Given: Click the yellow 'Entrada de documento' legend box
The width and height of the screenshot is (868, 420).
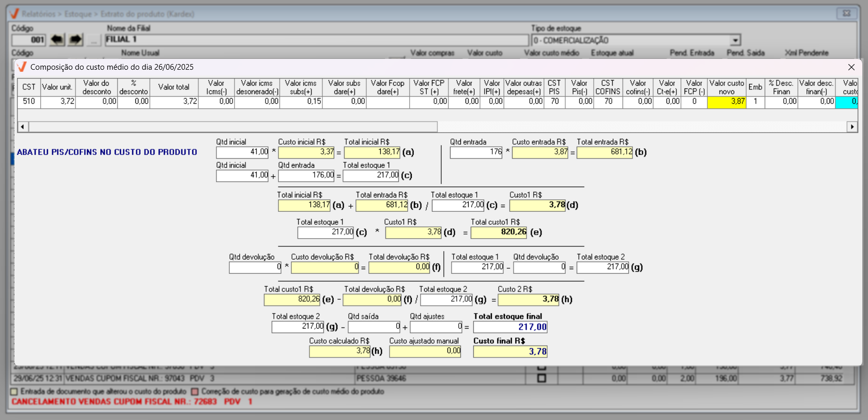Looking at the screenshot, I should (14, 392).
